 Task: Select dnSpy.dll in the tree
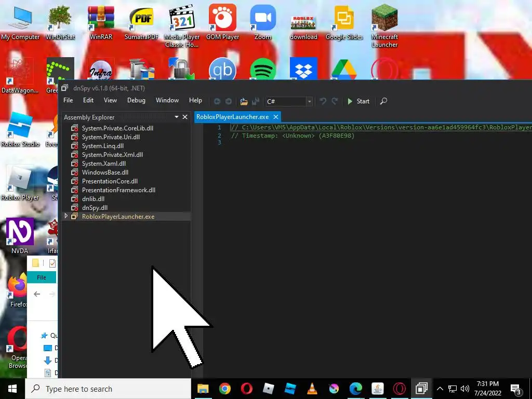tap(95, 208)
